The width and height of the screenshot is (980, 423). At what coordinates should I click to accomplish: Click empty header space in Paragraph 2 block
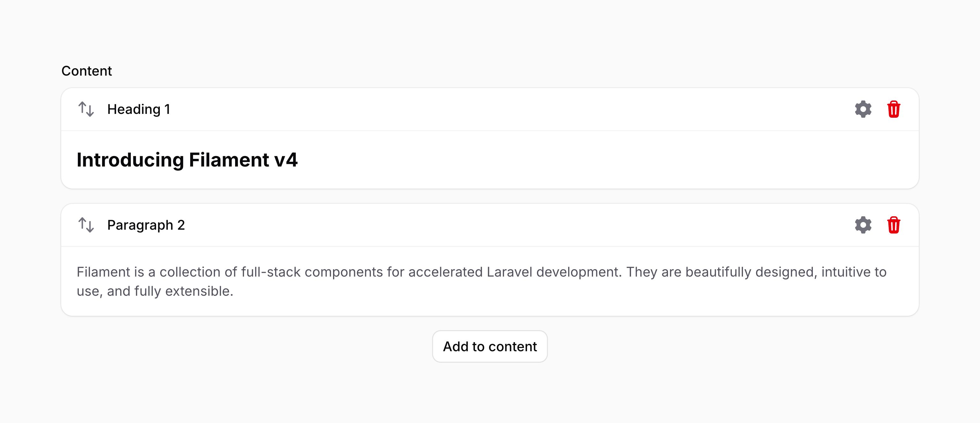[517, 225]
